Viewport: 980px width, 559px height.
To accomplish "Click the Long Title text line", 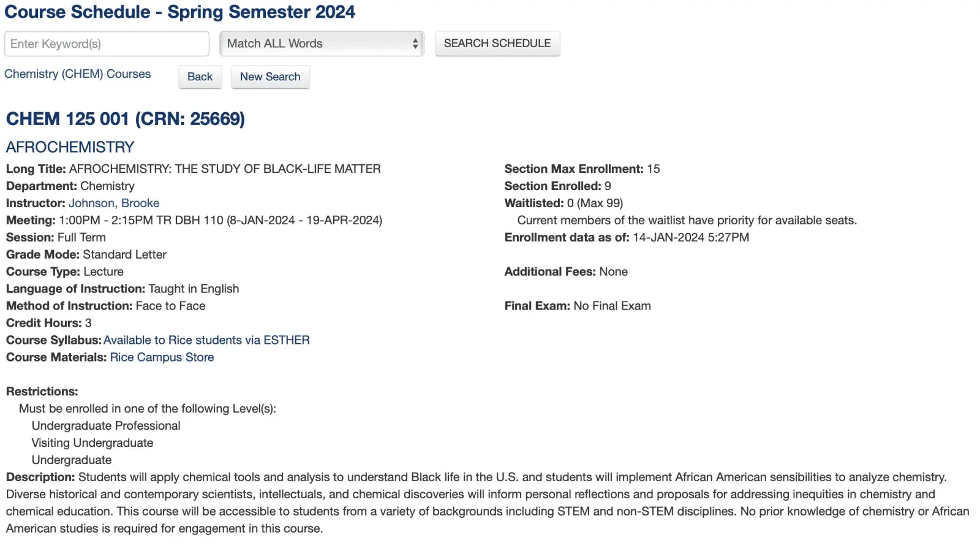I will point(194,169).
